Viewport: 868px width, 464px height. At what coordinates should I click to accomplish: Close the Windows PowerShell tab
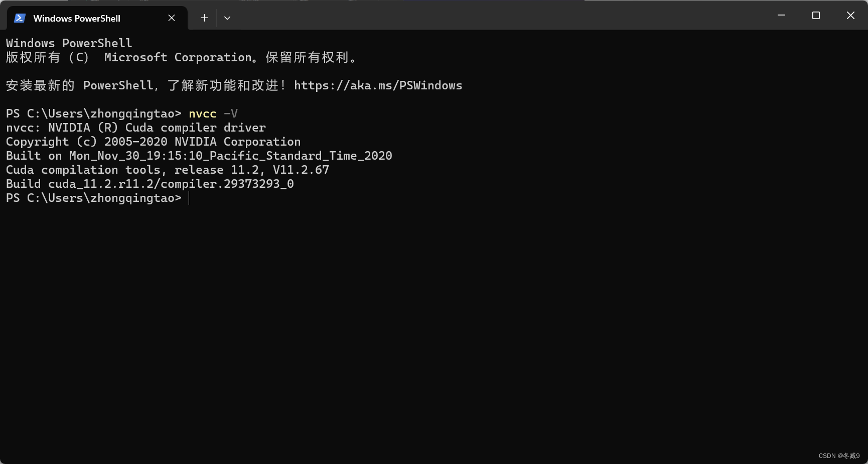click(x=171, y=18)
